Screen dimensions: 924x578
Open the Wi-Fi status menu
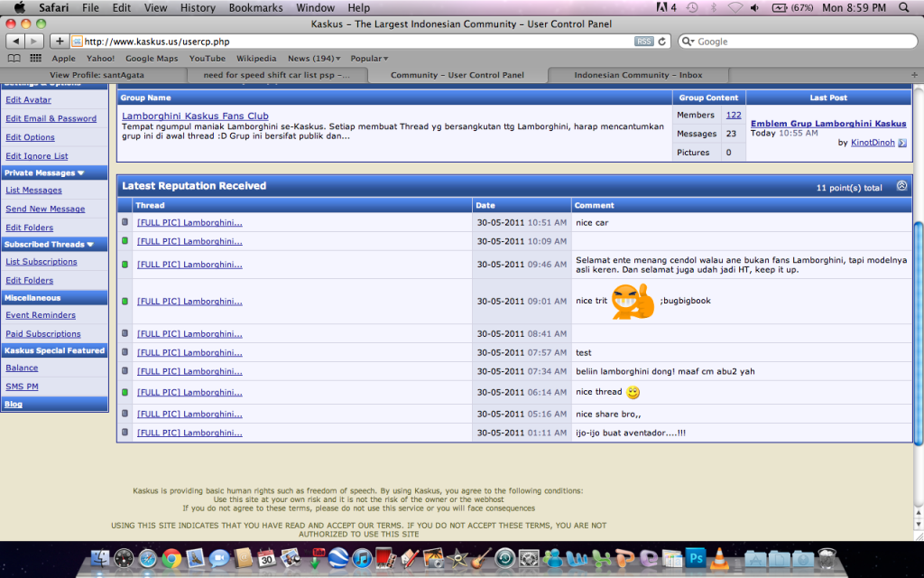click(x=735, y=7)
